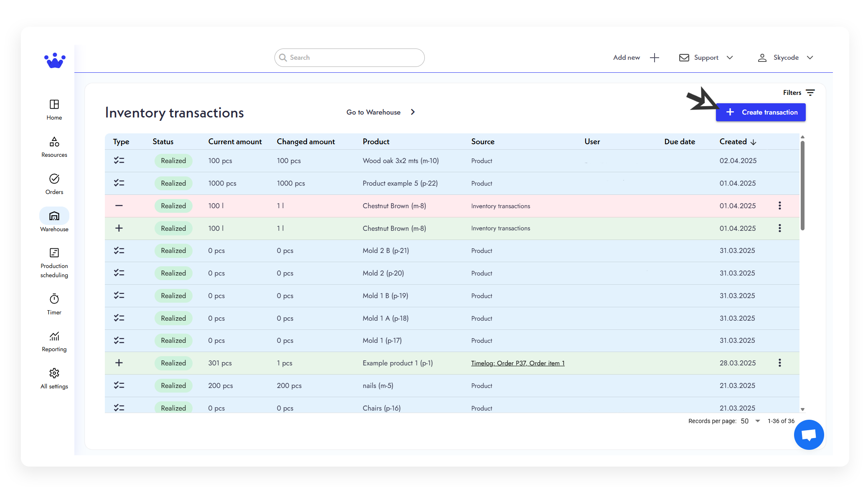Expand the Support dropdown
This screenshot has height=500, width=868.
point(706,57)
